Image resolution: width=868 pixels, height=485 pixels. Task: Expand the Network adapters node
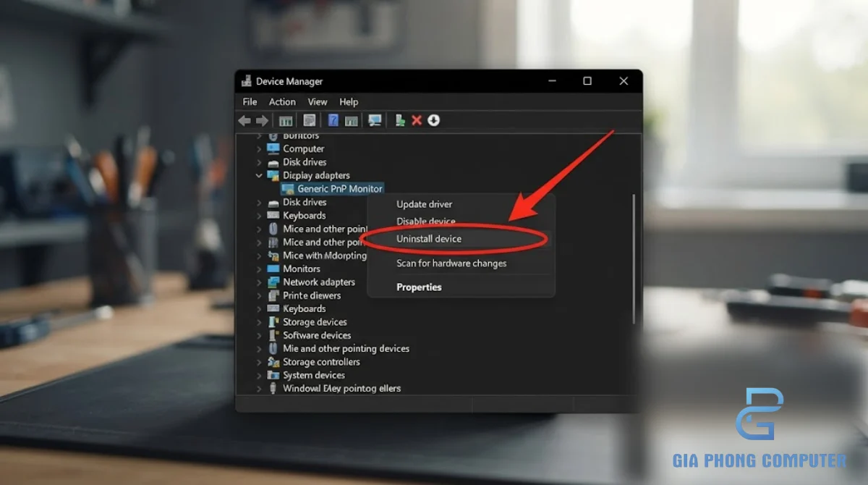(x=260, y=282)
